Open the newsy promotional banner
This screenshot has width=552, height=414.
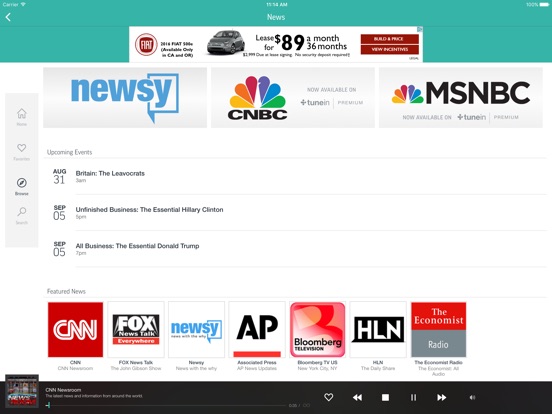coord(125,98)
